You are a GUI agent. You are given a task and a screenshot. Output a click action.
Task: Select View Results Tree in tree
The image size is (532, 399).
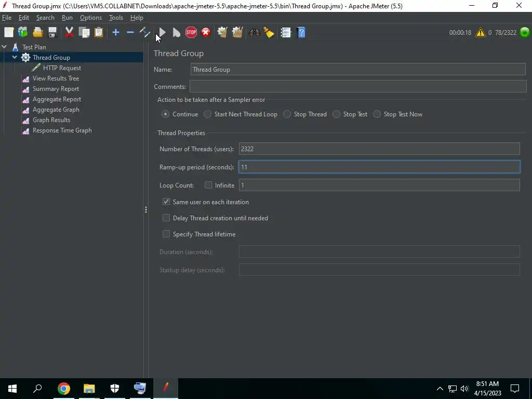tap(56, 78)
